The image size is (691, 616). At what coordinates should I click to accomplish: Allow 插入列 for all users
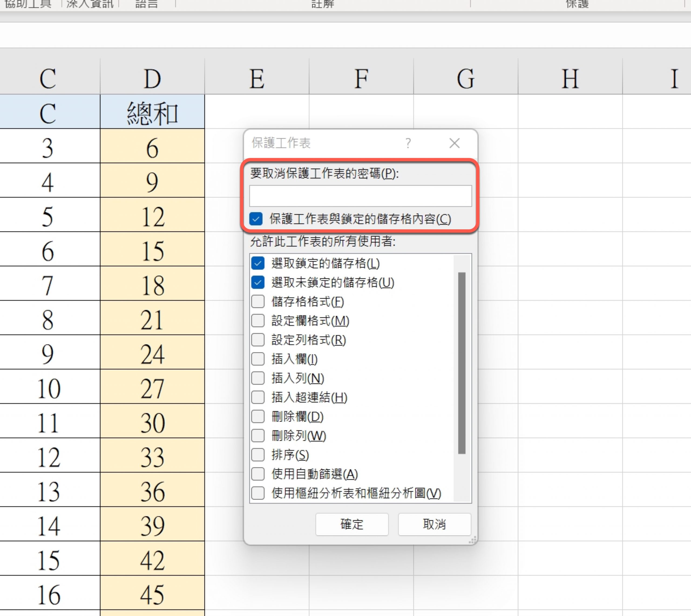tap(258, 378)
